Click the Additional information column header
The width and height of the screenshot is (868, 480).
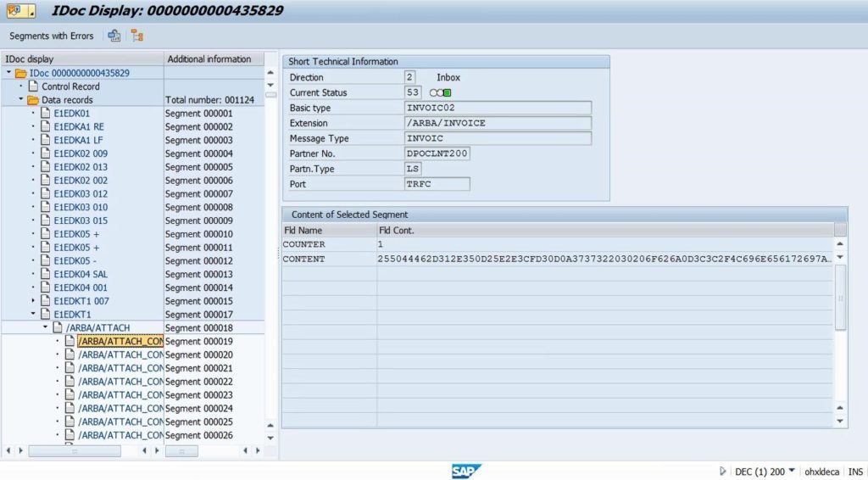point(214,59)
